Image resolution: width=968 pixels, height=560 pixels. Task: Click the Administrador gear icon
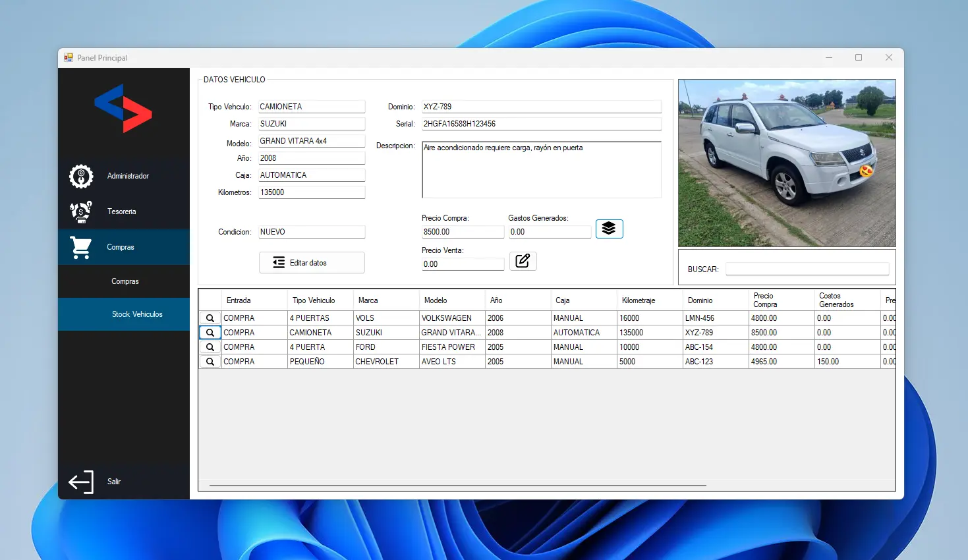(x=81, y=177)
